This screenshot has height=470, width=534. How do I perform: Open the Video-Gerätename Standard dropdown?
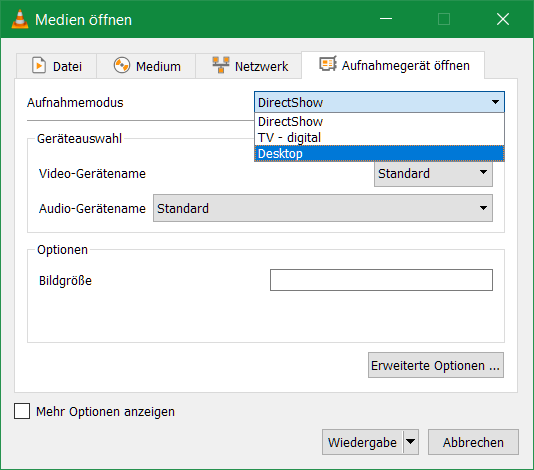pos(433,174)
